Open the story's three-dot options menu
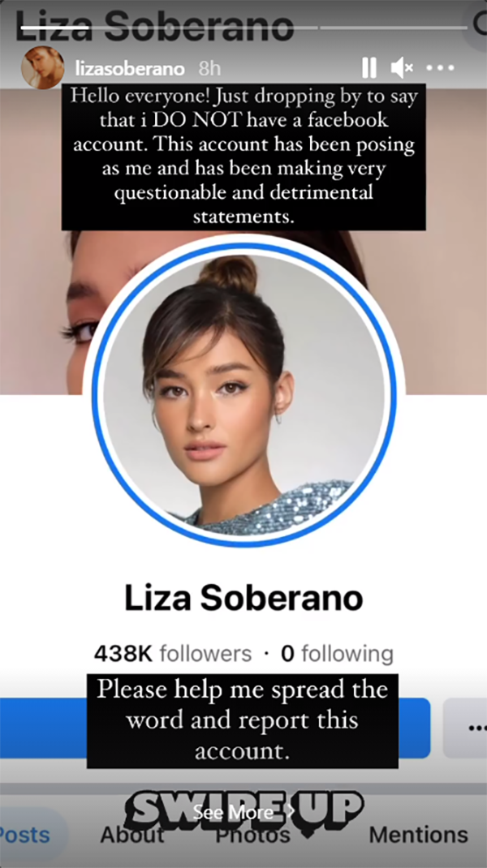Viewport: 487px width, 868px height. tap(441, 68)
